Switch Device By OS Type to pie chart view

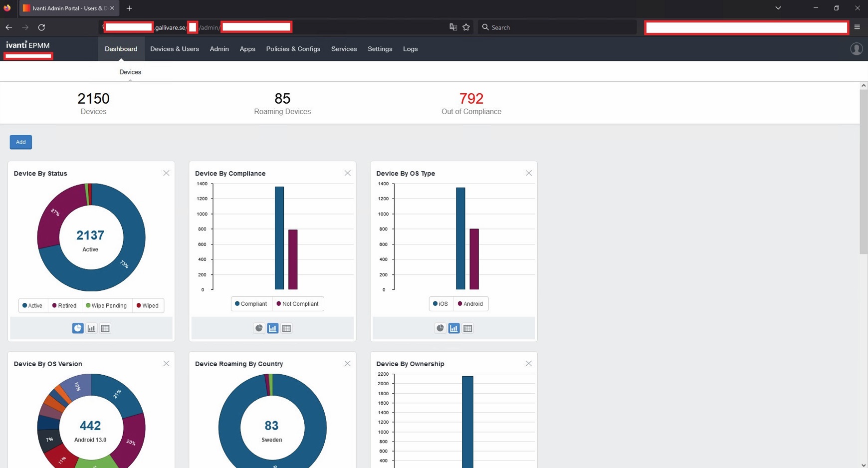click(440, 328)
